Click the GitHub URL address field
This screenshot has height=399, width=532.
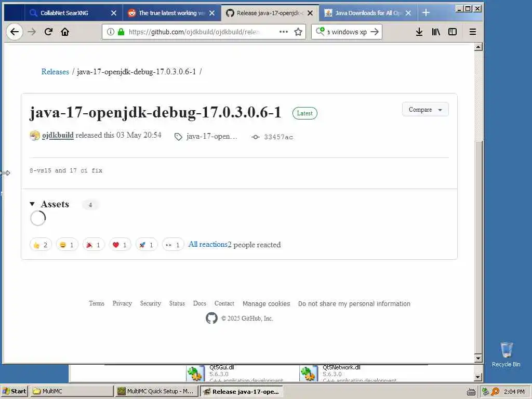coord(193,32)
